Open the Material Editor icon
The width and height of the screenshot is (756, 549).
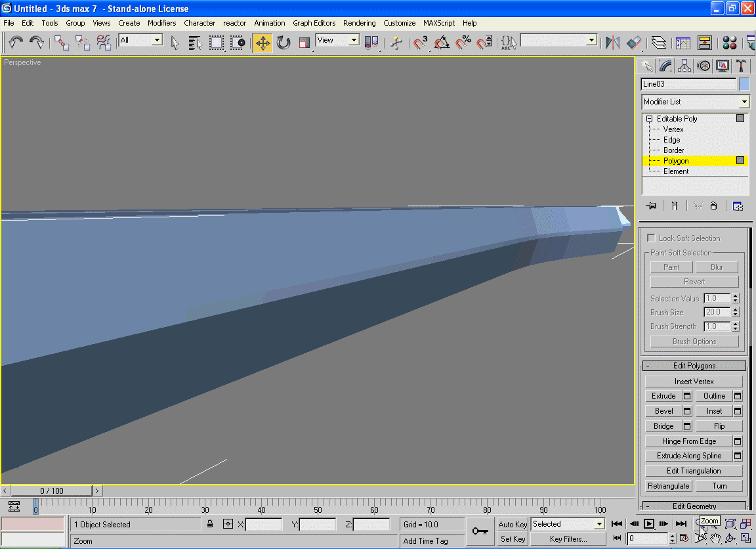729,43
